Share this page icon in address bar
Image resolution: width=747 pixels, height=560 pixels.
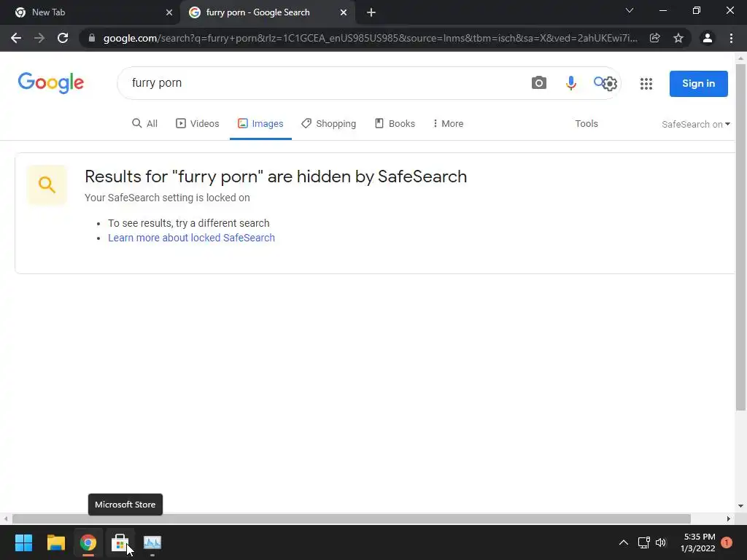[655, 38]
